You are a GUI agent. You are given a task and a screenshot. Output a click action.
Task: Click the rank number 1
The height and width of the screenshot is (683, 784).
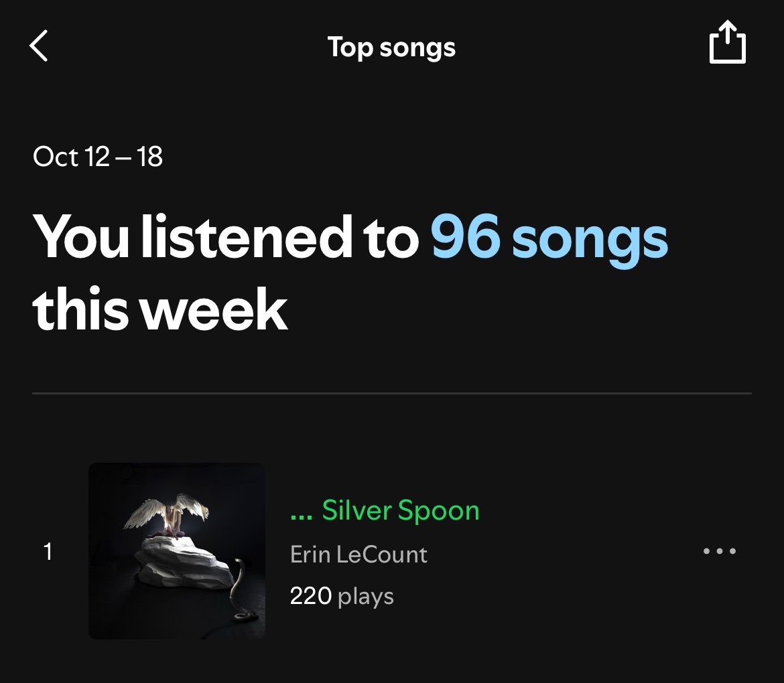[48, 552]
